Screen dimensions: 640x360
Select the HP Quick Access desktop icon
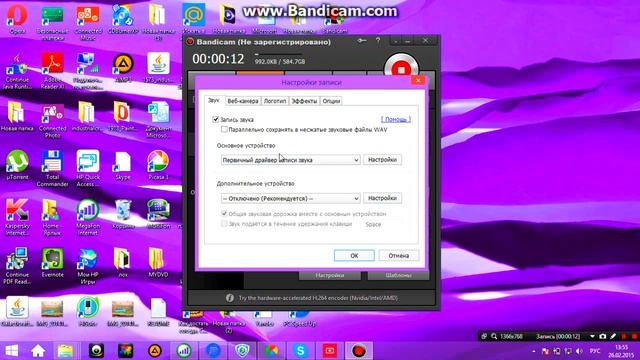tap(88, 169)
